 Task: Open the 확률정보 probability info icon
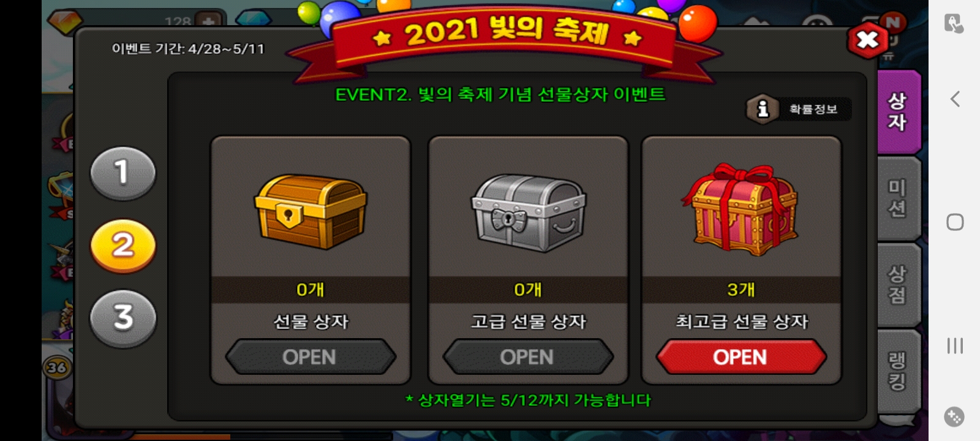coord(763,109)
